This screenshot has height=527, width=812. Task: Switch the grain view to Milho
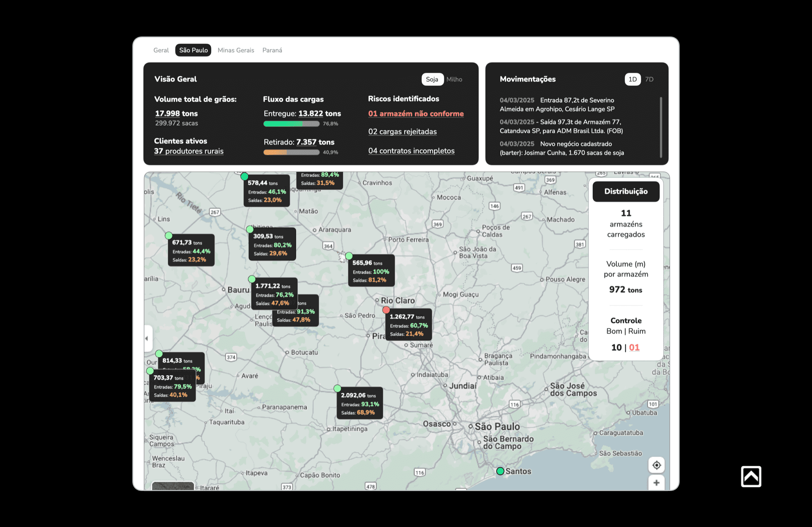point(455,79)
